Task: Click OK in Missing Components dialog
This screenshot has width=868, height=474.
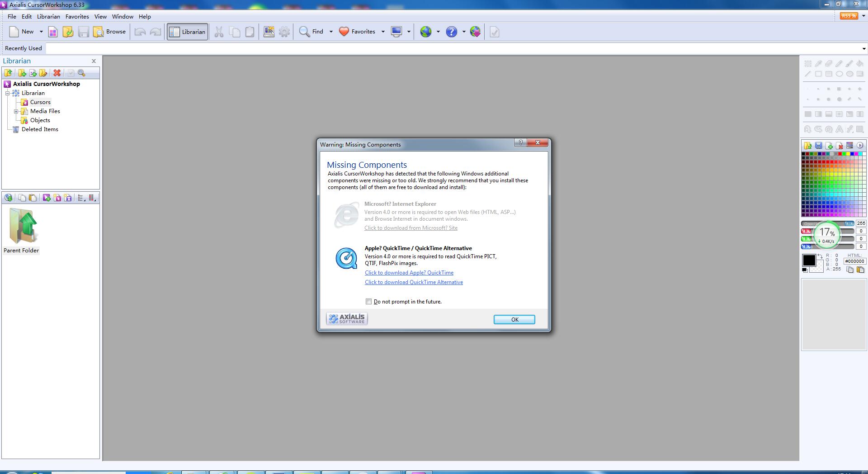Action: [x=514, y=319]
